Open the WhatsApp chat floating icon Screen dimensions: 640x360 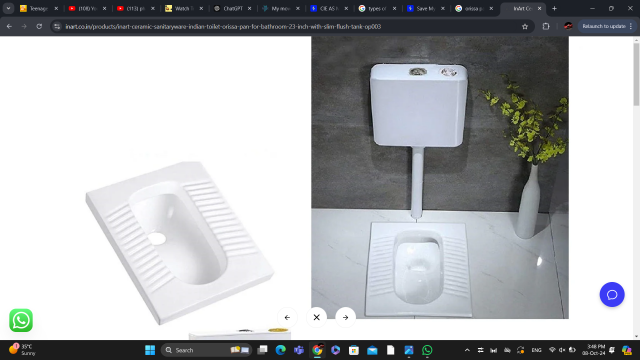(x=21, y=320)
